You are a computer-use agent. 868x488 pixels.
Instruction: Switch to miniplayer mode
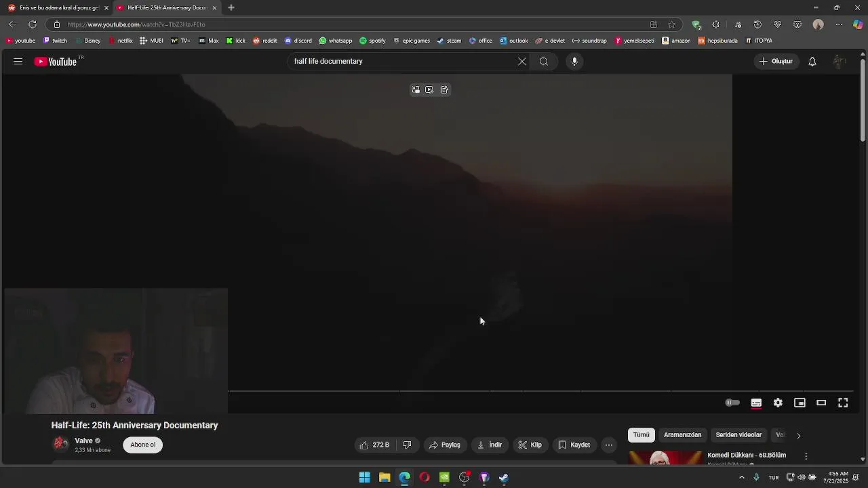pyautogui.click(x=800, y=403)
